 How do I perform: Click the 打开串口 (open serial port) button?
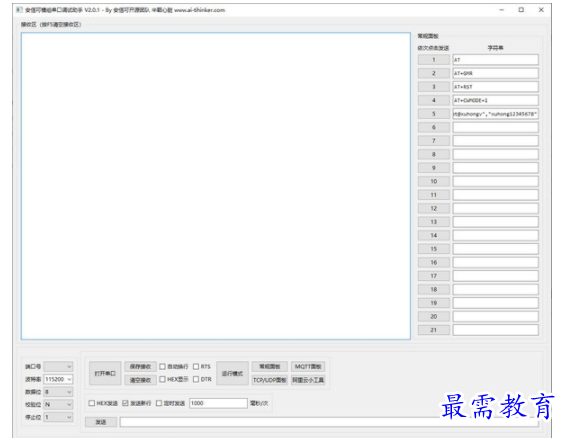click(x=105, y=373)
